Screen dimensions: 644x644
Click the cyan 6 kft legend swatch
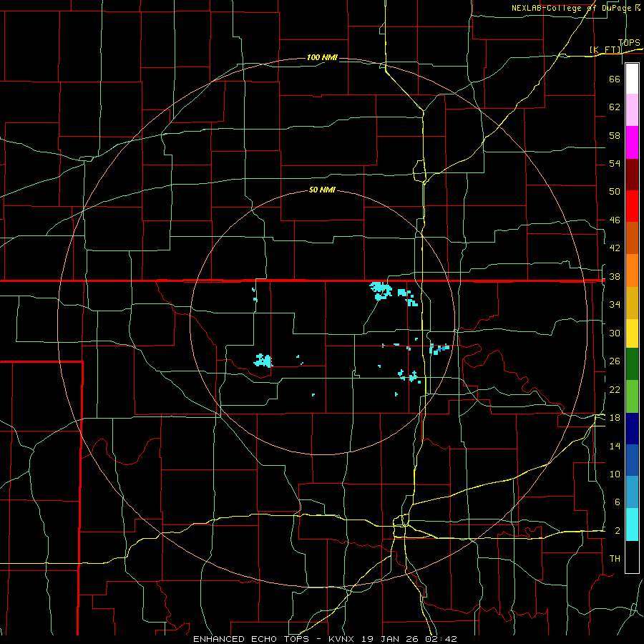coord(632,525)
